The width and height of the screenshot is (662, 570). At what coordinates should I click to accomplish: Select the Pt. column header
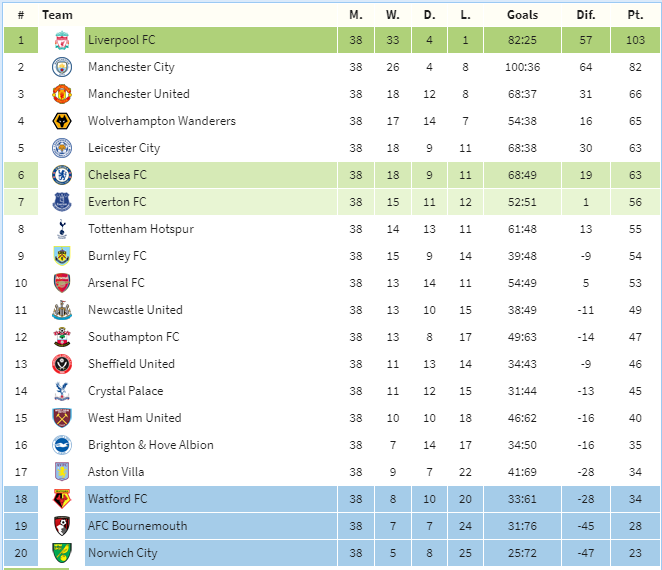(x=635, y=15)
